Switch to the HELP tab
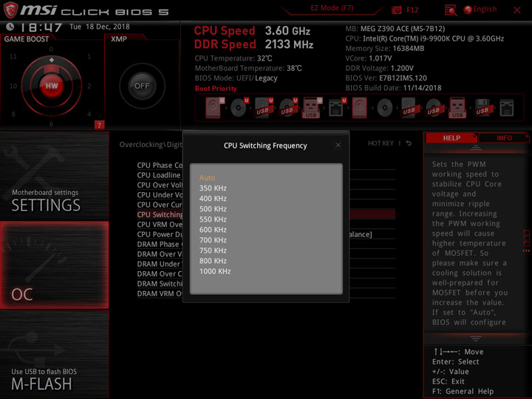This screenshot has width=532, height=399. [x=451, y=138]
